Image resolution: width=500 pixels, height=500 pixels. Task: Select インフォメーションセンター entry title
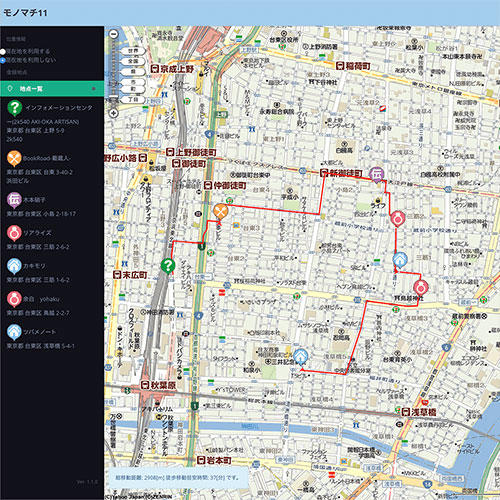(59, 108)
